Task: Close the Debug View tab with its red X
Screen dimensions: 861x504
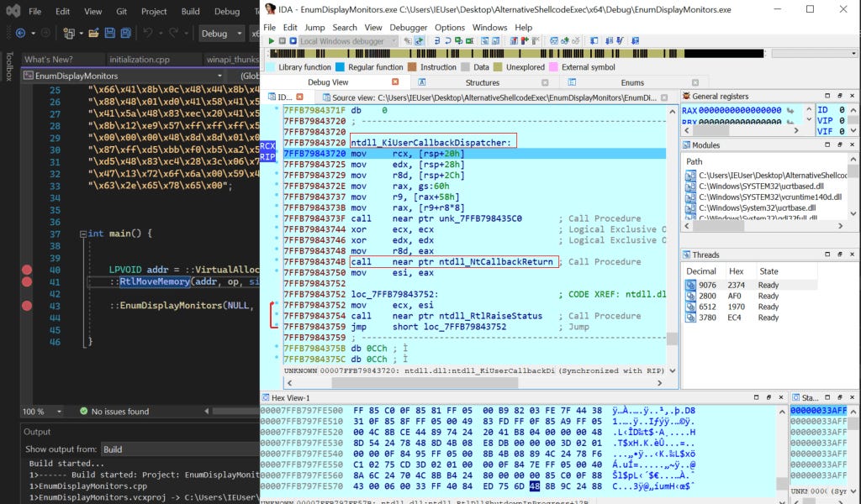Action: pyautogui.click(x=396, y=82)
